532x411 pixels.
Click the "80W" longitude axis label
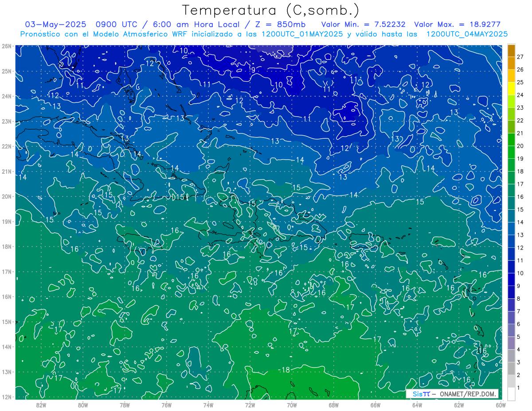click(82, 404)
